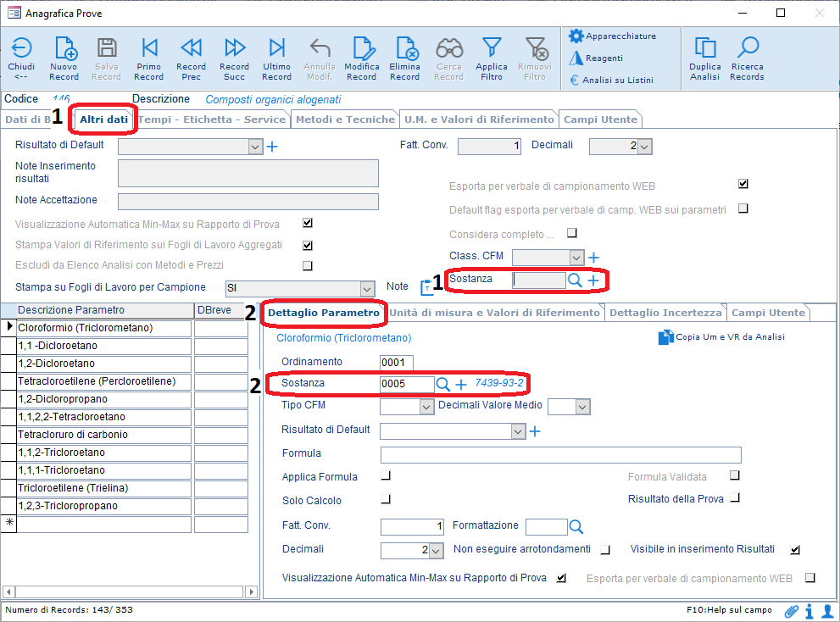Select Tetracloruro di carbonio row

(x=104, y=435)
